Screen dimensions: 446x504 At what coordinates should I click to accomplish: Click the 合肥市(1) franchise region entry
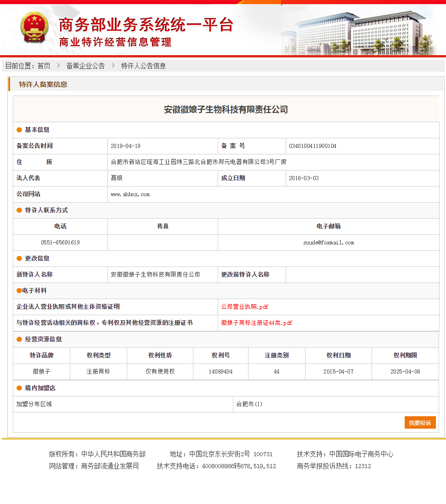click(249, 404)
